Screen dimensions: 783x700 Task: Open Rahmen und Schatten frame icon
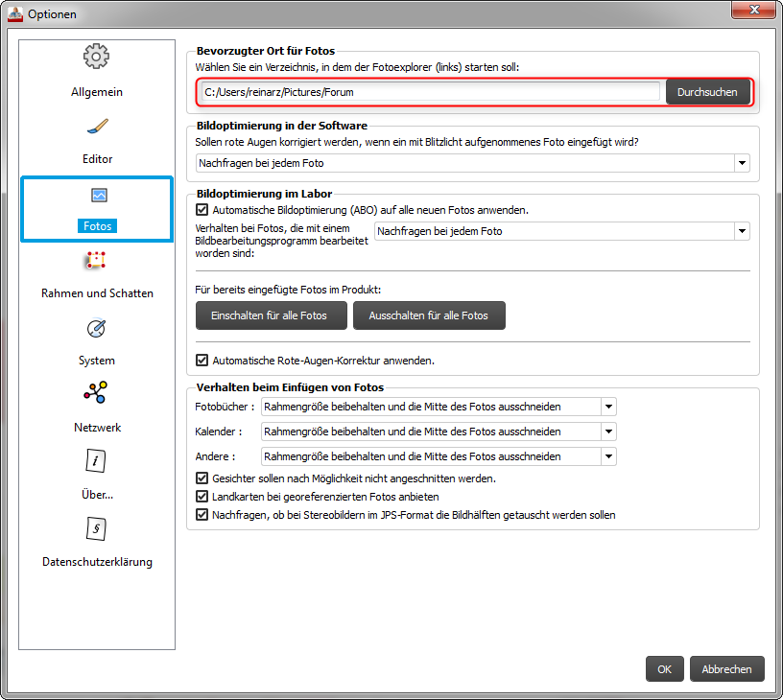tap(96, 261)
